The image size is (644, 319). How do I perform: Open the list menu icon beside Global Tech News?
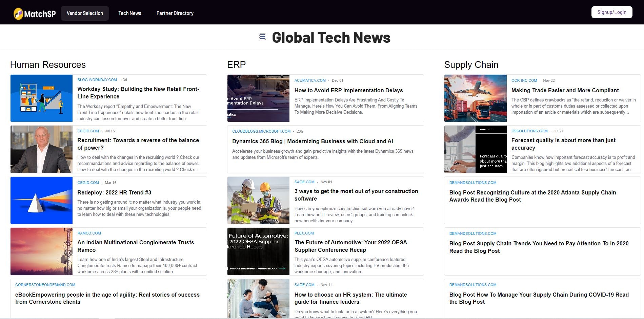coord(263,37)
